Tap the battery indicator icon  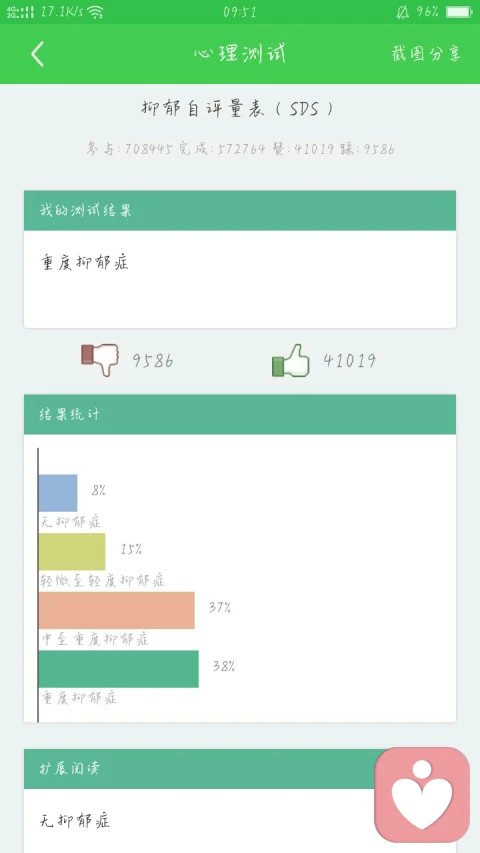pyautogui.click(x=459, y=12)
